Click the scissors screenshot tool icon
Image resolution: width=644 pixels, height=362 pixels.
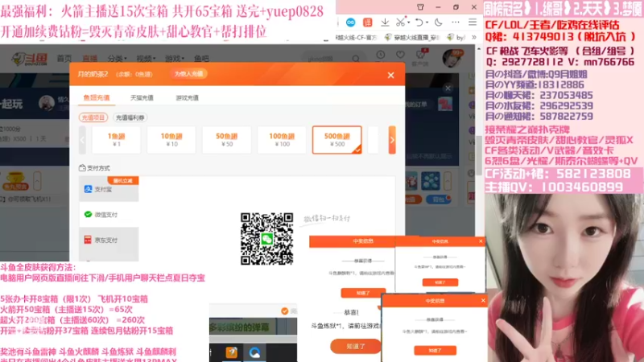pyautogui.click(x=400, y=23)
